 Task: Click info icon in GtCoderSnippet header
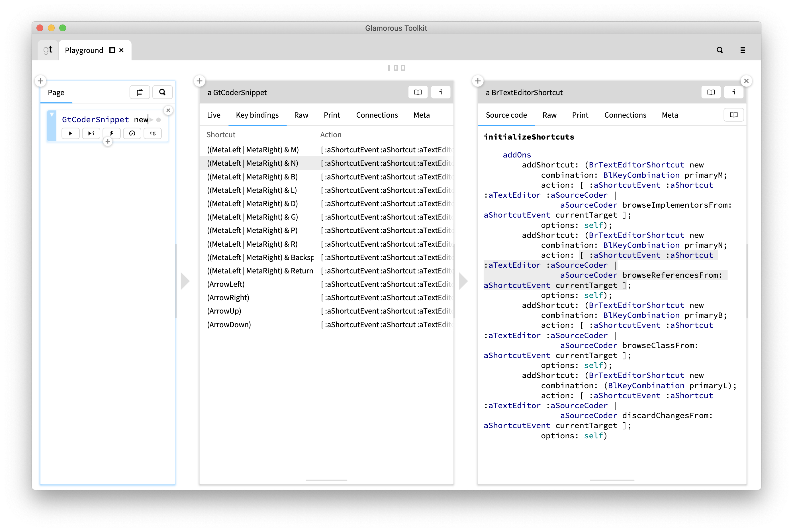coord(440,92)
